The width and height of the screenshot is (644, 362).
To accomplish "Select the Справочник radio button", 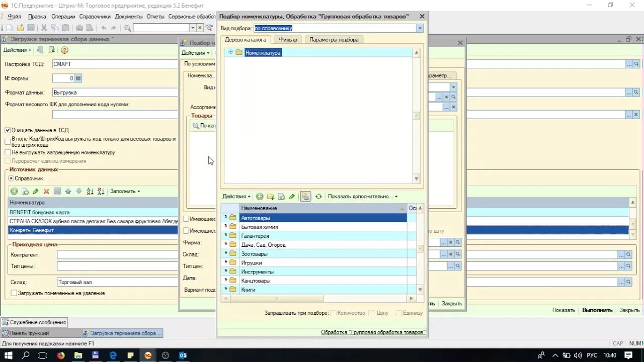I will (11, 178).
